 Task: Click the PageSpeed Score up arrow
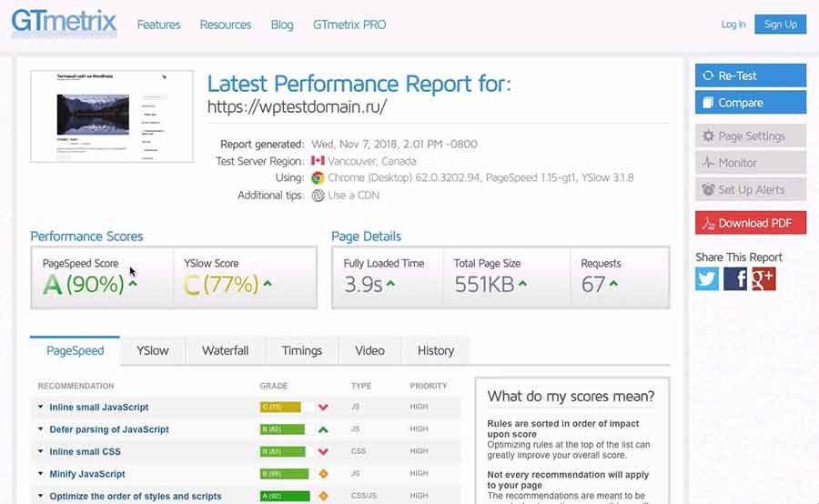pos(133,284)
